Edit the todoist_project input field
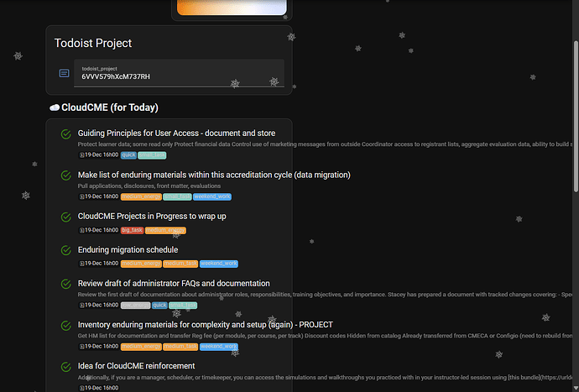This screenshot has height=392, width=579. (179, 73)
